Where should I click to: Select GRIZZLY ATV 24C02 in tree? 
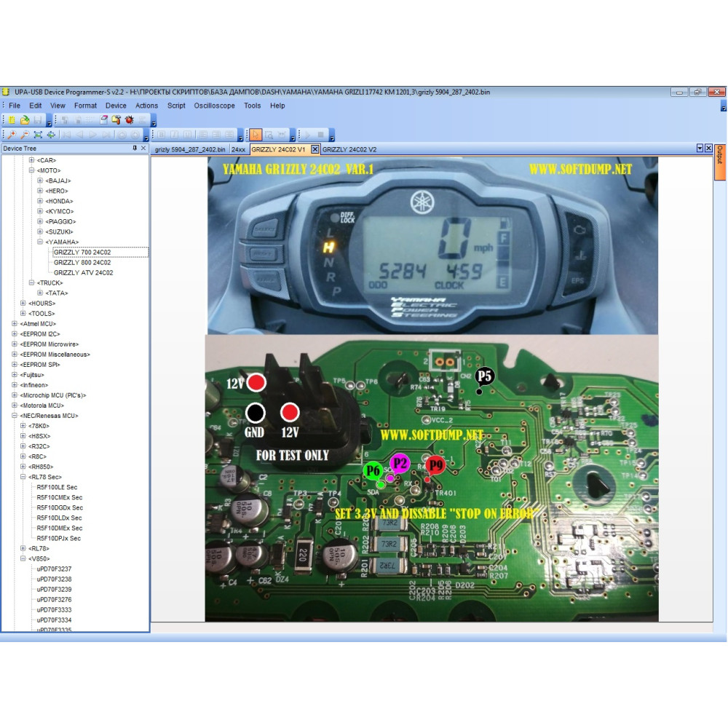(x=83, y=272)
